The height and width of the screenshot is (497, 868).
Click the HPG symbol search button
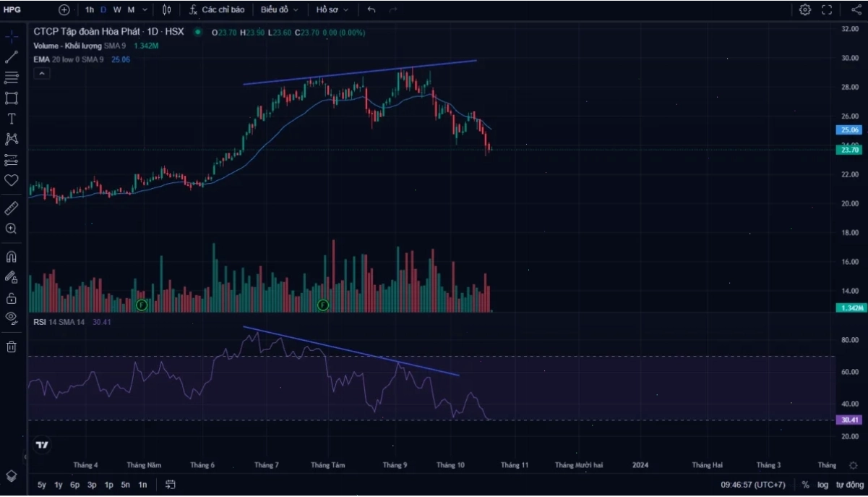[x=12, y=10]
